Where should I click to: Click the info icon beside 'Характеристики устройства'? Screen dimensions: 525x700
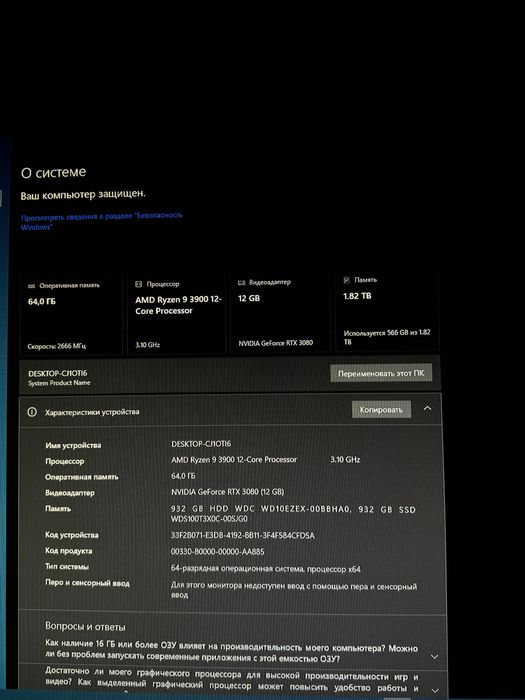(x=32, y=412)
